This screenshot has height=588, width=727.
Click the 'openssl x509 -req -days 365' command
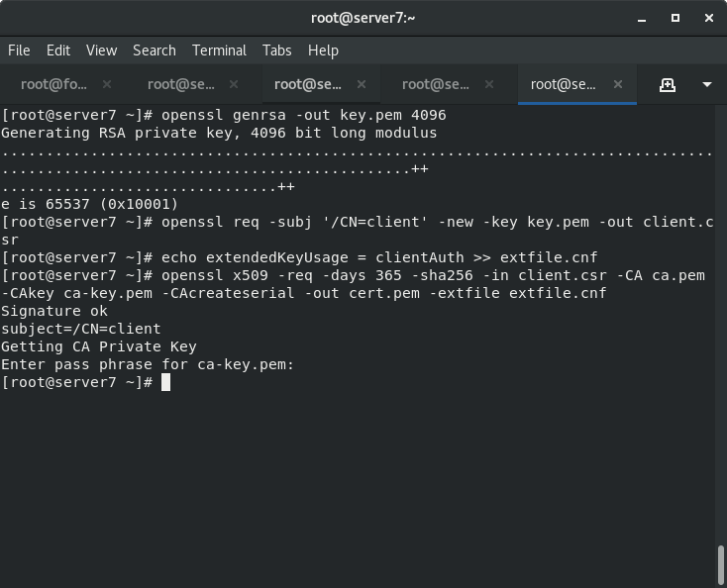click(x=433, y=276)
